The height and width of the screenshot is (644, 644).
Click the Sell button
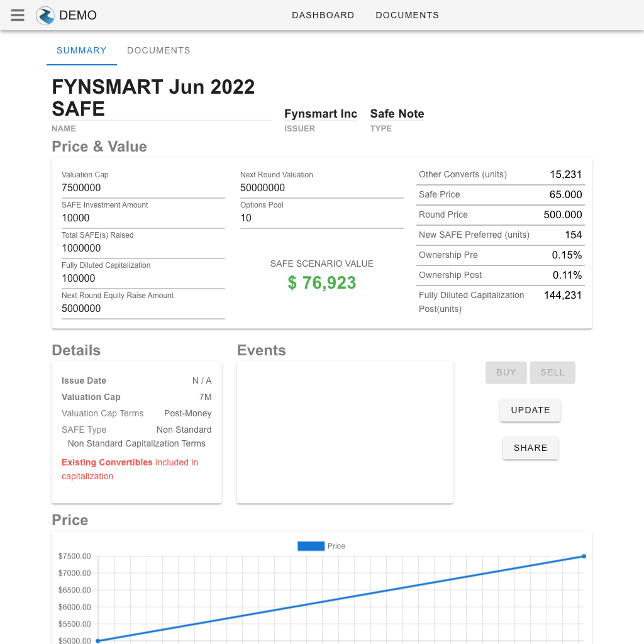pos(552,372)
